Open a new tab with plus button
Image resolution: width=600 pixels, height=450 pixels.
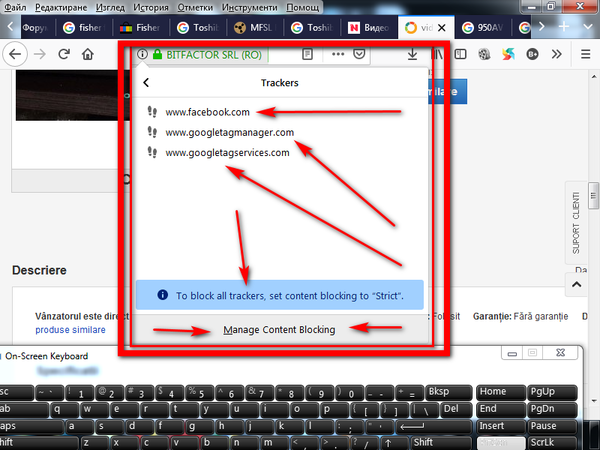(564, 27)
